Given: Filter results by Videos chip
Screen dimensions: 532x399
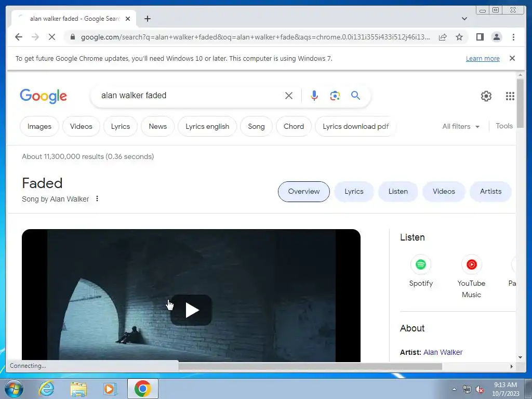Looking at the screenshot, I should (x=81, y=126).
